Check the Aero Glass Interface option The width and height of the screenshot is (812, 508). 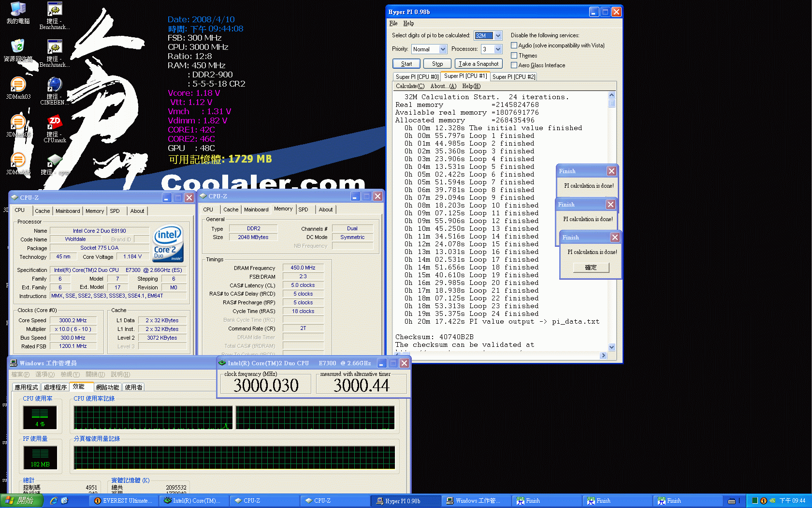[x=514, y=65]
